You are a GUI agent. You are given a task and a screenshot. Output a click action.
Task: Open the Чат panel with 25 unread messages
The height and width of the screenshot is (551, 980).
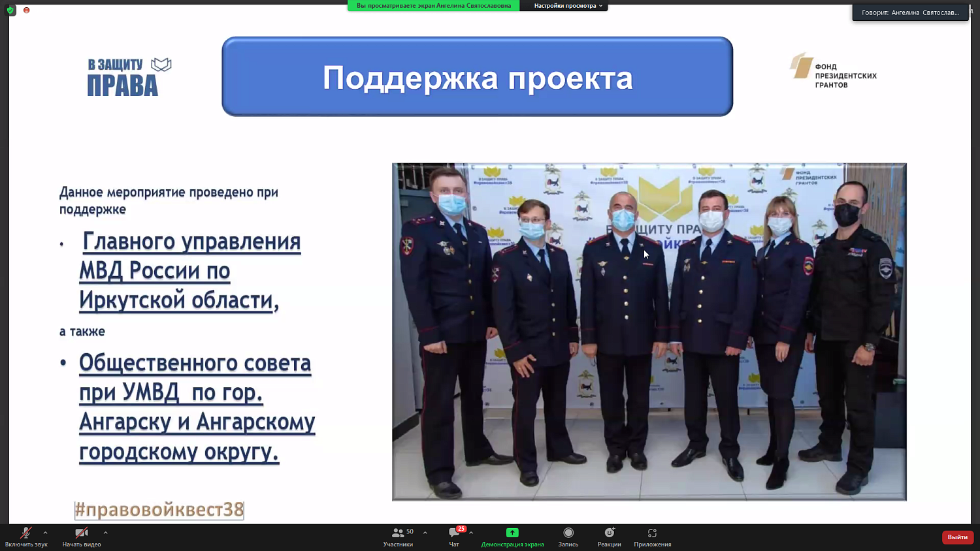click(x=453, y=537)
